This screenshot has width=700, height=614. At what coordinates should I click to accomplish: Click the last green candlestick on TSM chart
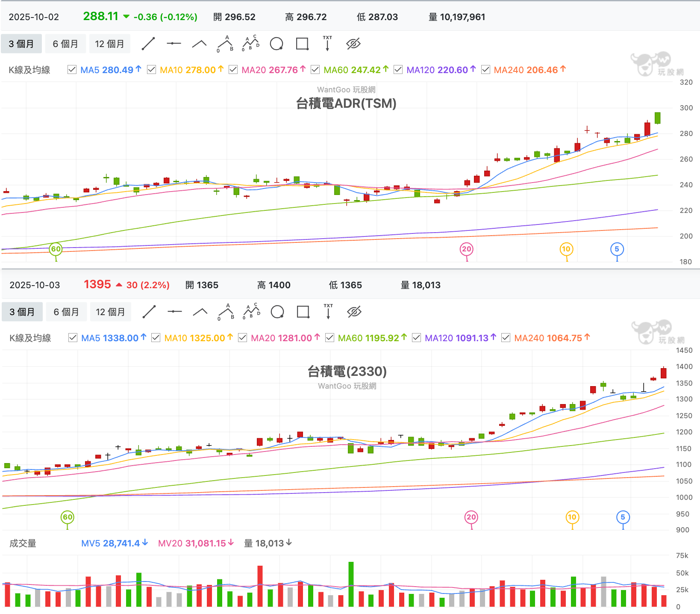(x=658, y=118)
